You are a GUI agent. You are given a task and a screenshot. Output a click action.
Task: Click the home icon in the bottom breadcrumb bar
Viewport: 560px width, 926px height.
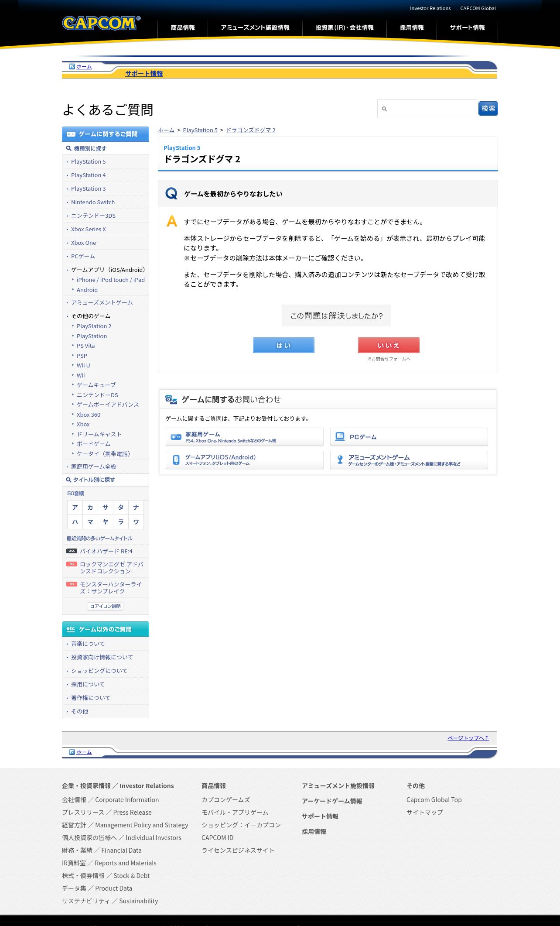pyautogui.click(x=72, y=752)
